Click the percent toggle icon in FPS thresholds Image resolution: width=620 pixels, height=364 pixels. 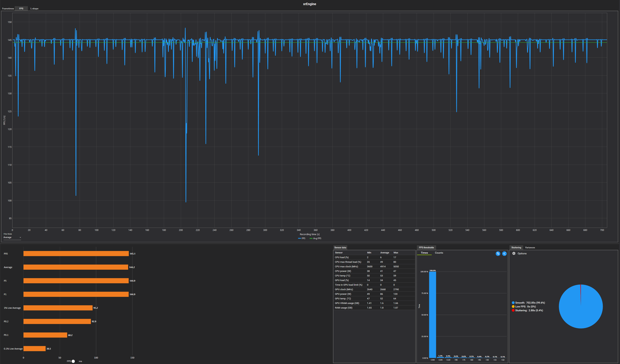click(x=498, y=254)
